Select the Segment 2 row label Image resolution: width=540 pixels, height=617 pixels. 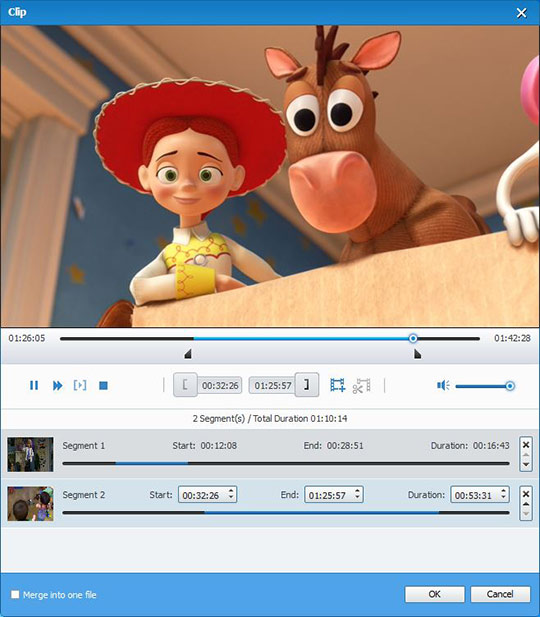(84, 495)
